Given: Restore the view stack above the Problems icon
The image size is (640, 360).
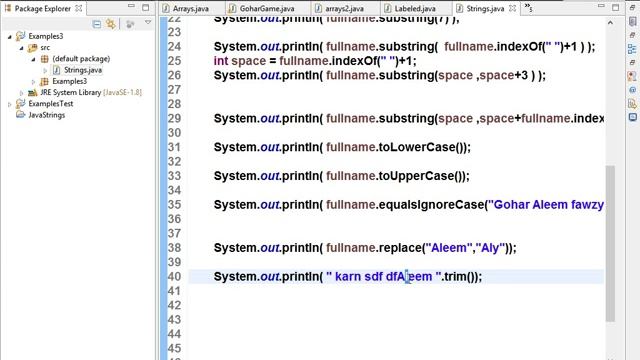Looking at the screenshot, I should click(632, 62).
